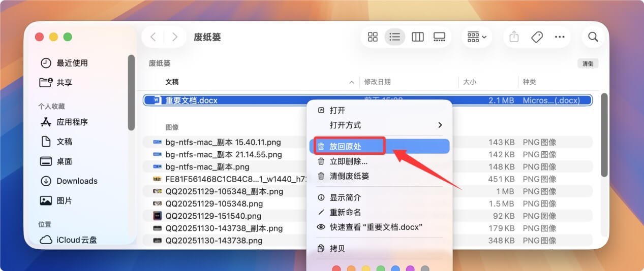This screenshot has height=271, width=644.
Task: Click the Share toolbar icon
Action: point(514,37)
